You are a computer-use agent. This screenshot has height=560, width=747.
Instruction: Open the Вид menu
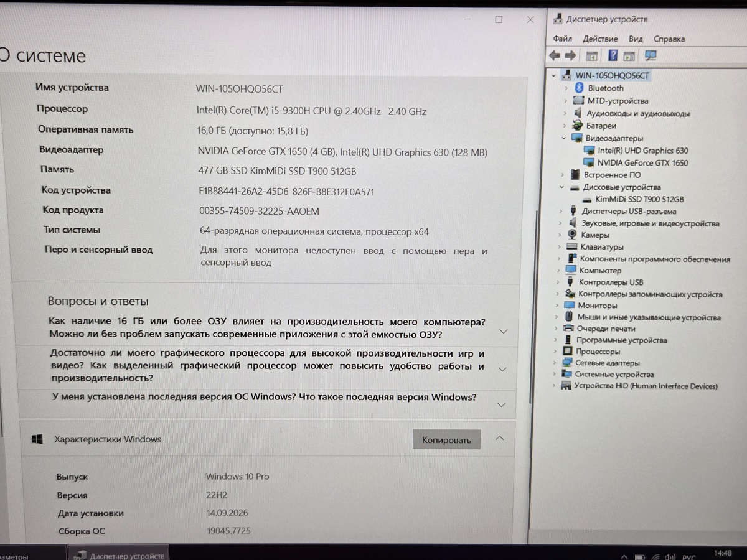(x=636, y=39)
